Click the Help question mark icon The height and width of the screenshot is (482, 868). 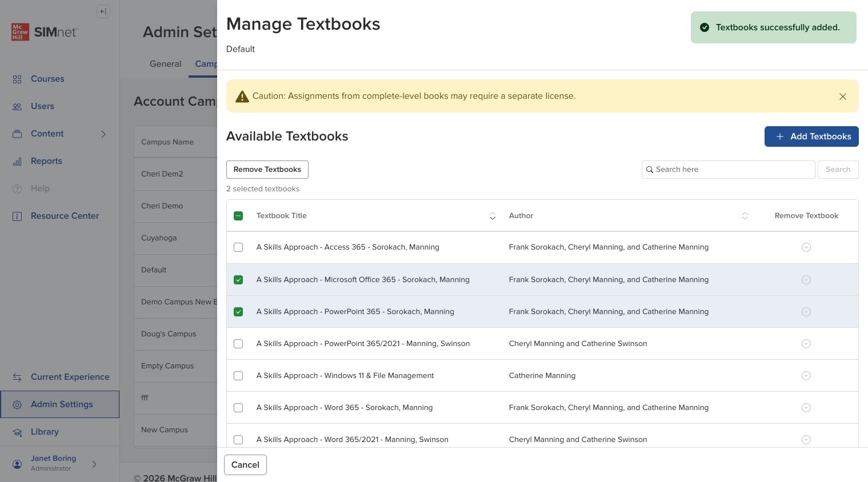pos(17,189)
